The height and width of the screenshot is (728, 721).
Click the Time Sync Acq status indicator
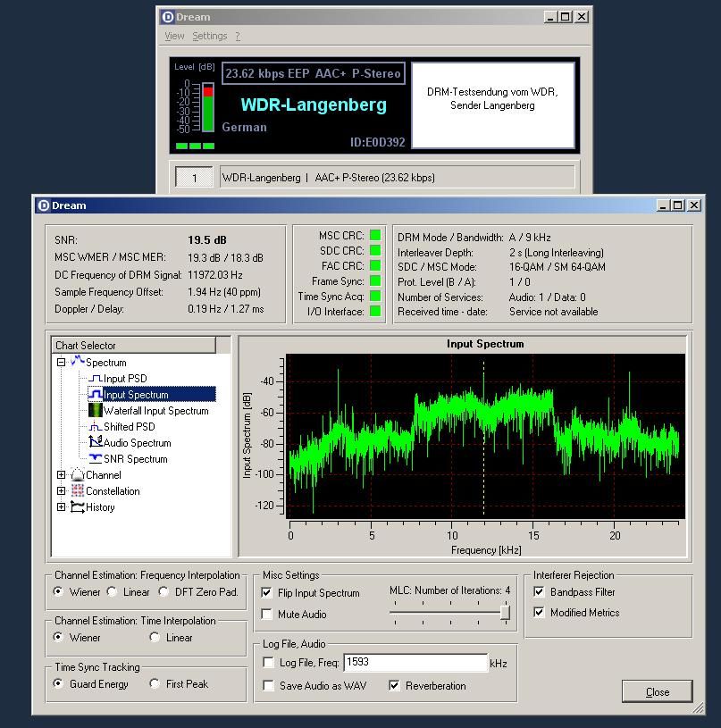[375, 297]
